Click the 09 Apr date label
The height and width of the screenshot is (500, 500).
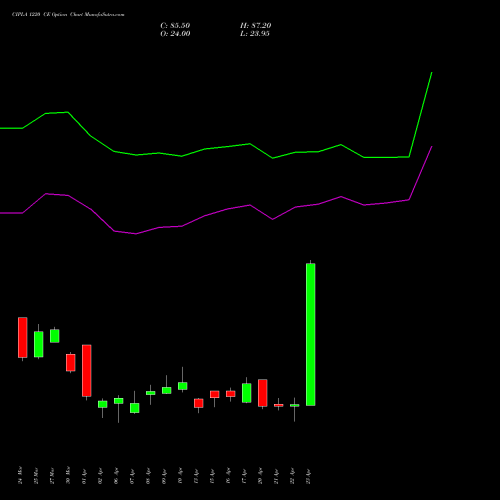point(164,476)
